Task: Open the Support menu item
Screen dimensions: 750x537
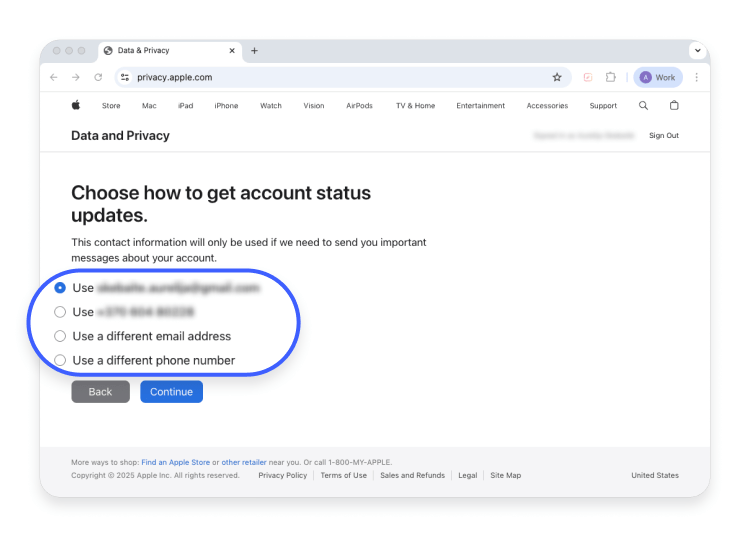Action: click(603, 106)
